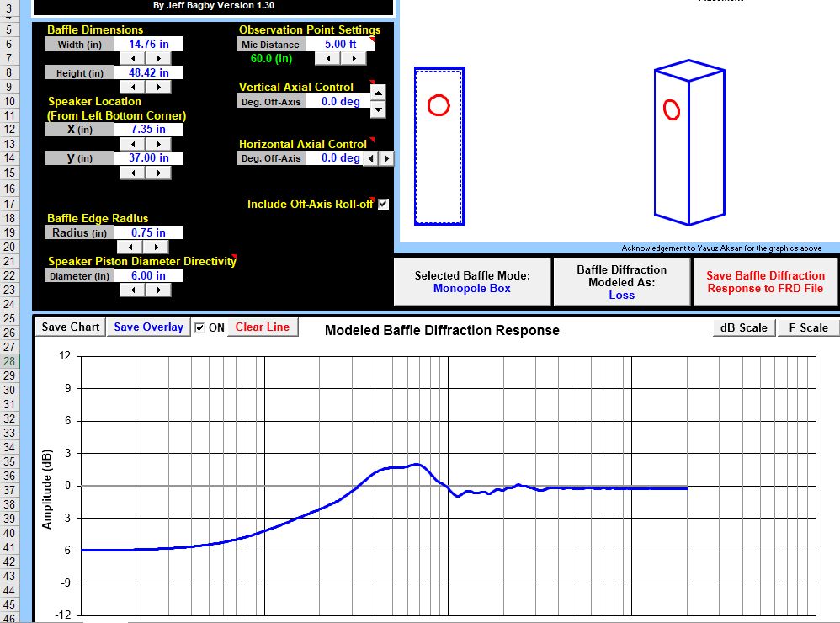The width and height of the screenshot is (840, 623).
Task: Click the Clear Line button
Action: pyautogui.click(x=263, y=327)
